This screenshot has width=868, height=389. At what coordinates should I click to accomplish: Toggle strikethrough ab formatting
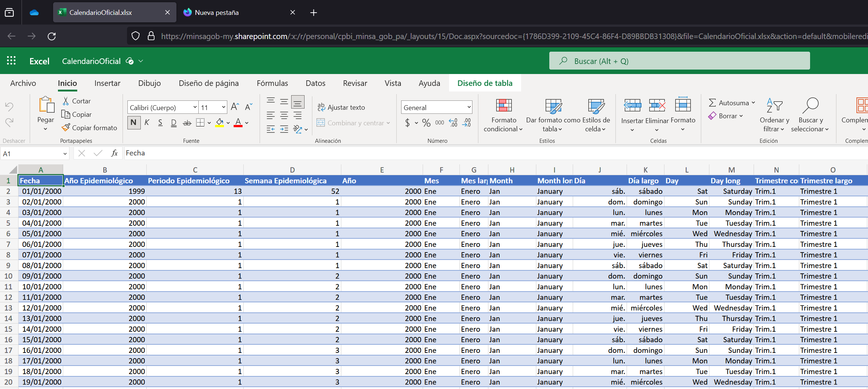(x=187, y=122)
